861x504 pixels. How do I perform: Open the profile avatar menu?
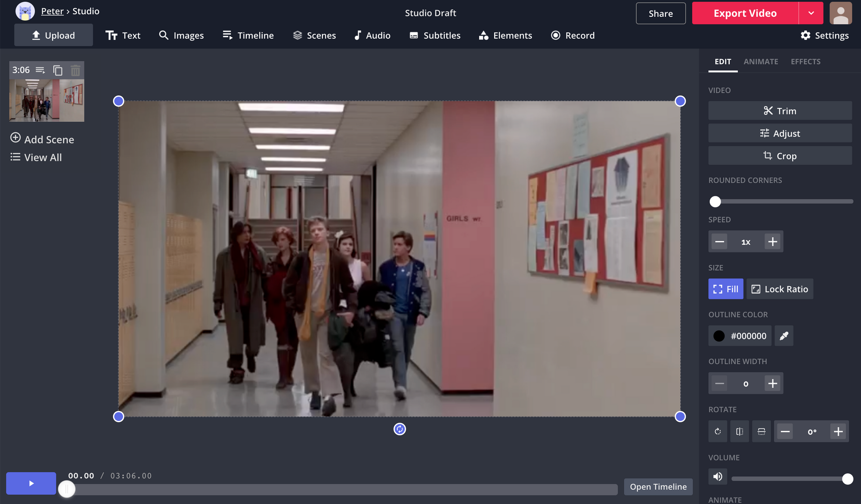coord(840,13)
